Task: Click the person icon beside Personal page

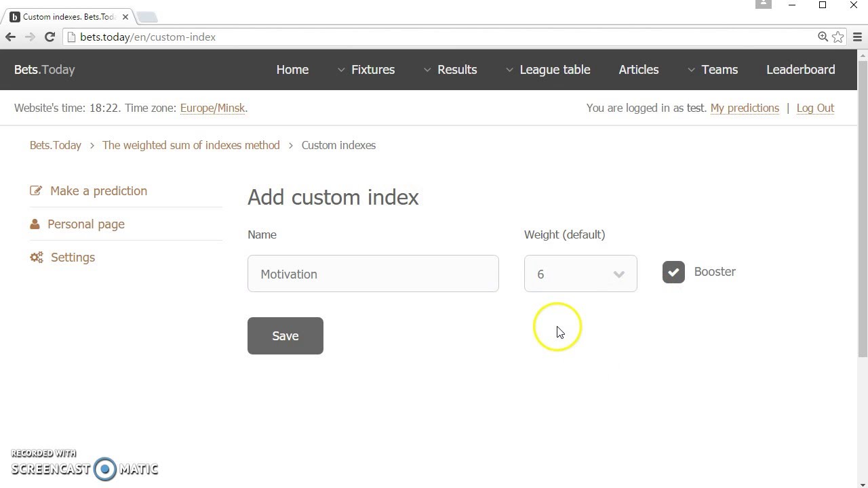Action: point(35,224)
